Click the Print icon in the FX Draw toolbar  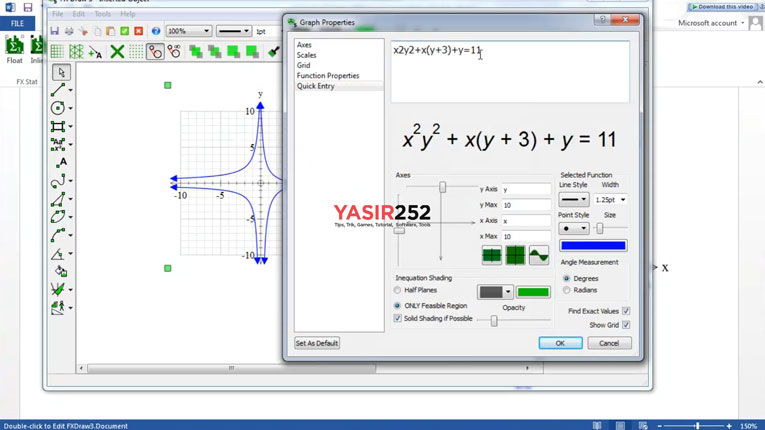69,31
